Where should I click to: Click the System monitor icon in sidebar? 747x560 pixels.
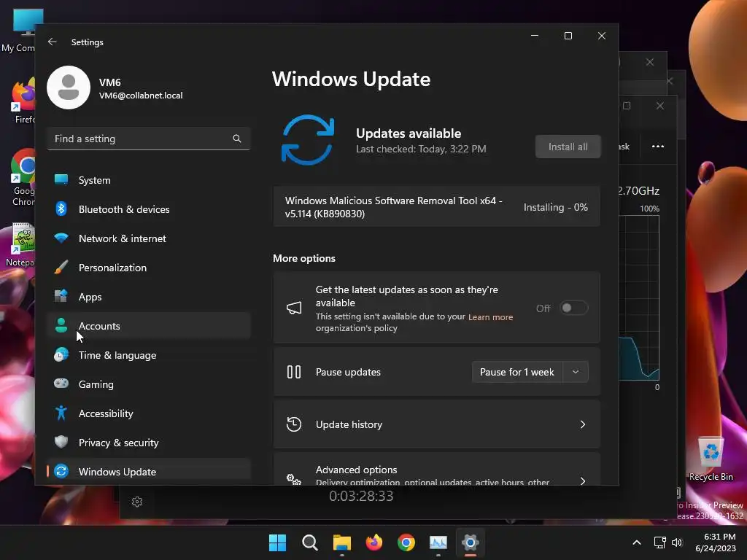[61, 179]
